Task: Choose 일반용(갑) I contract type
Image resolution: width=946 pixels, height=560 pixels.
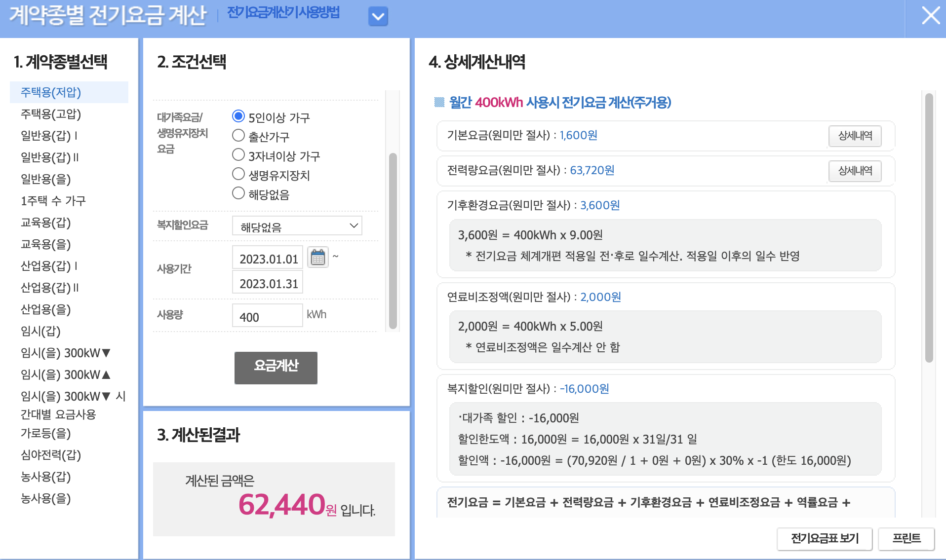Action: (x=49, y=136)
